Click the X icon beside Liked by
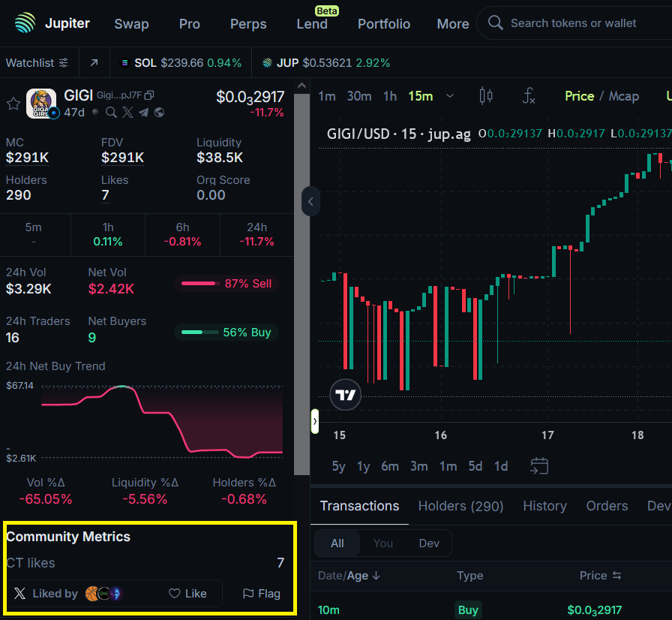672x620 pixels. [x=19, y=594]
